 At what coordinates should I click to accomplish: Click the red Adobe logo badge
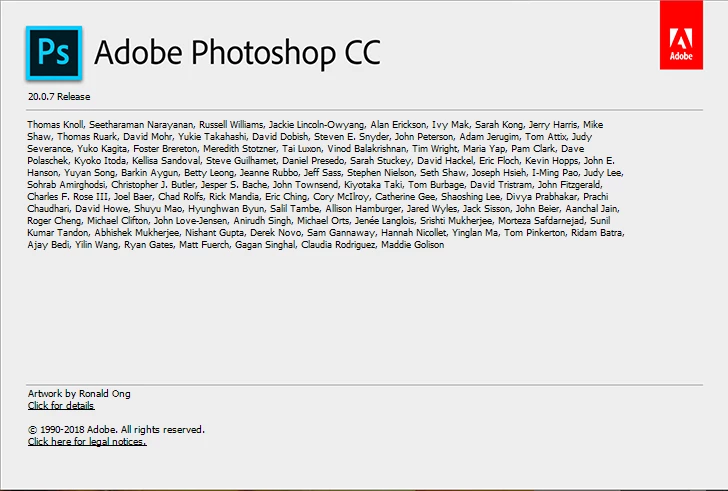click(681, 35)
